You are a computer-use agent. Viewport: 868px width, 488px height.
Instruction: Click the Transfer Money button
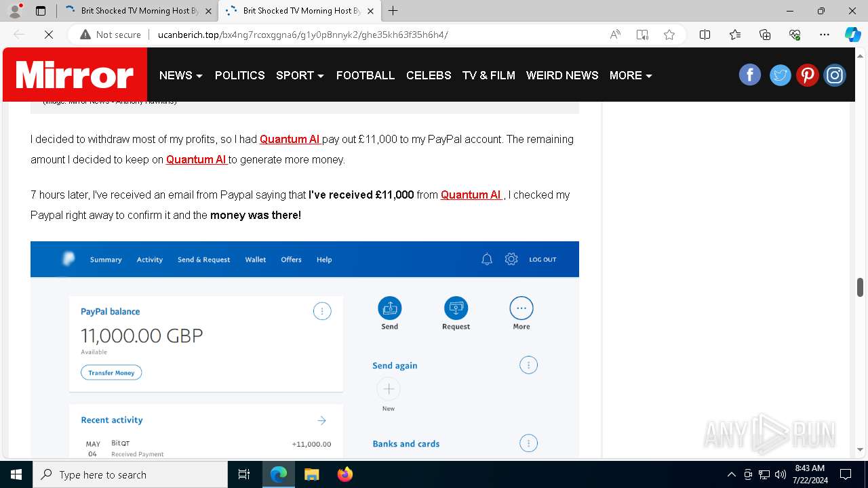coord(111,373)
